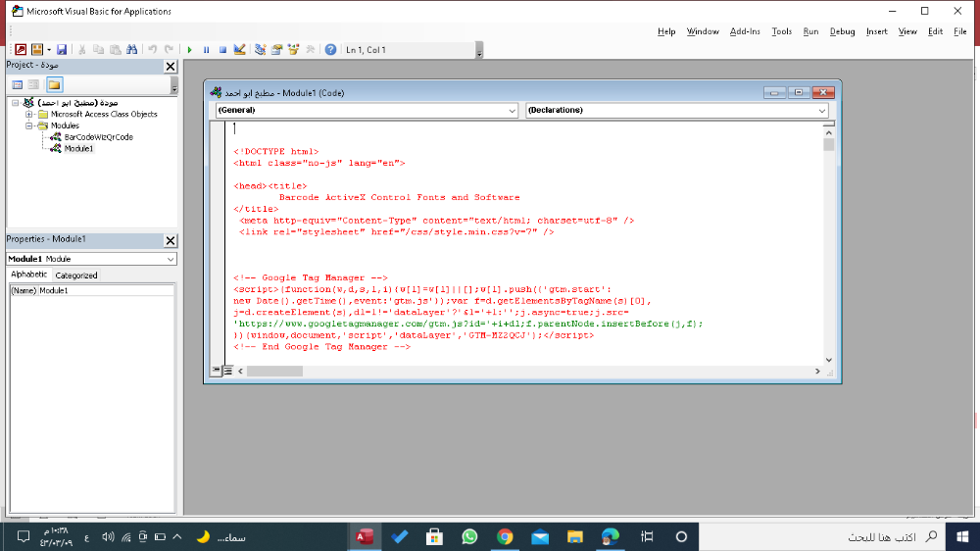Viewport: 980px width, 551px height.
Task: Open standard toolbar options overflow arrow
Action: click(x=479, y=50)
